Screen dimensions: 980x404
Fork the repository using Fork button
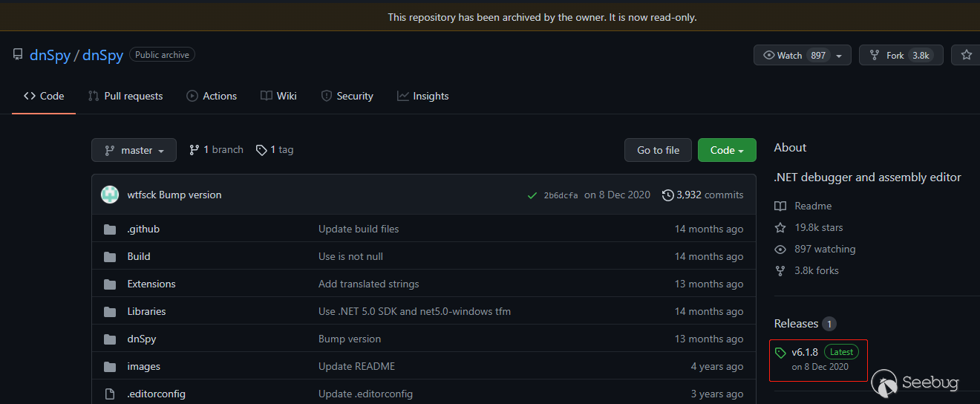coord(895,55)
